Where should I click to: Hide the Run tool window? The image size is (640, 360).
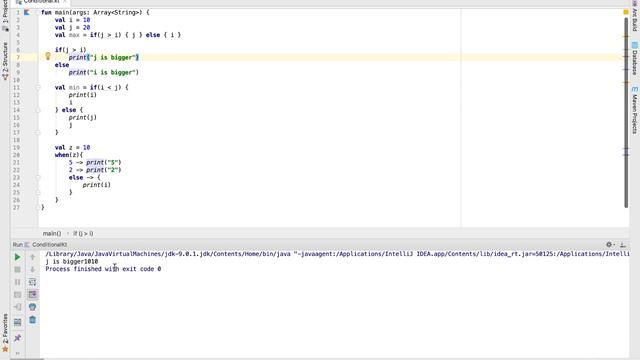click(623, 244)
